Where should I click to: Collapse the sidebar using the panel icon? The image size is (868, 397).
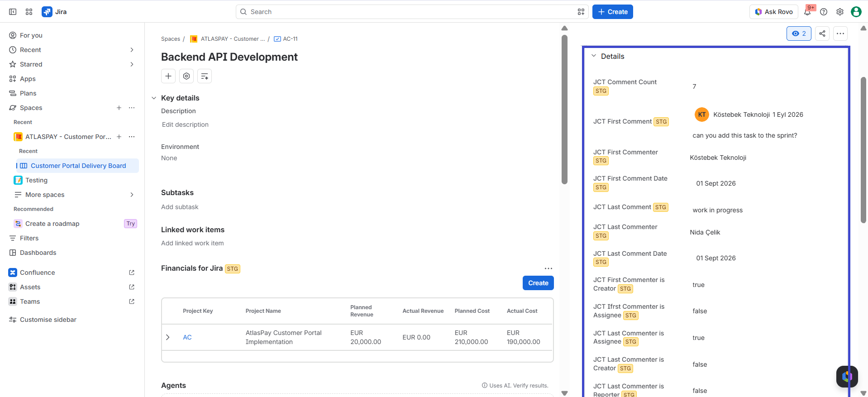click(x=13, y=12)
